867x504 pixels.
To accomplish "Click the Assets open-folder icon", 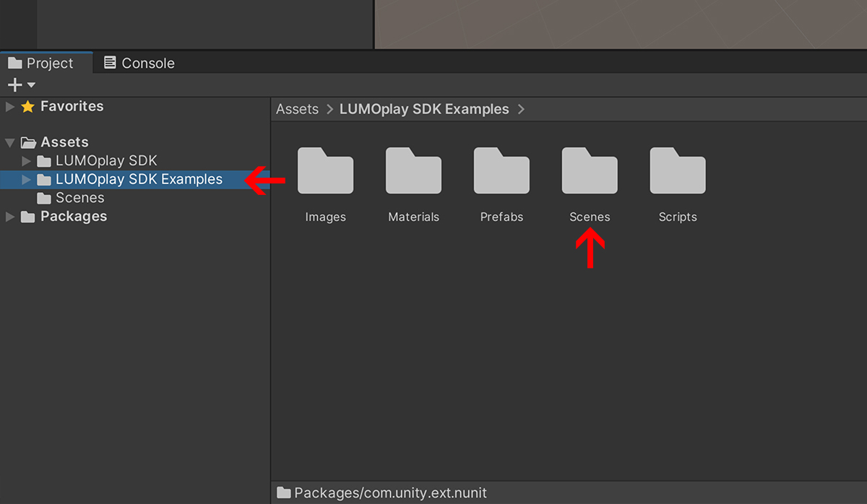I will pyautogui.click(x=28, y=142).
